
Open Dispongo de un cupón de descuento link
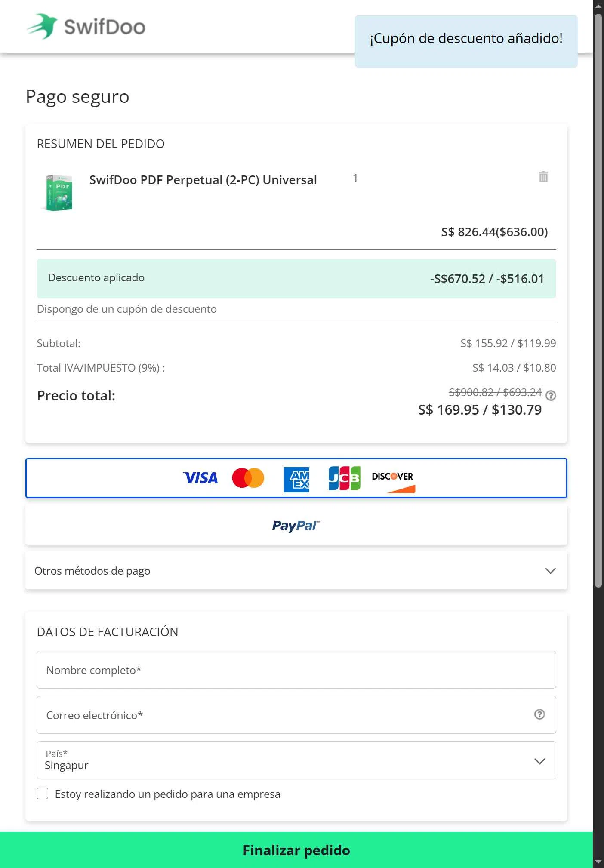pyautogui.click(x=127, y=309)
